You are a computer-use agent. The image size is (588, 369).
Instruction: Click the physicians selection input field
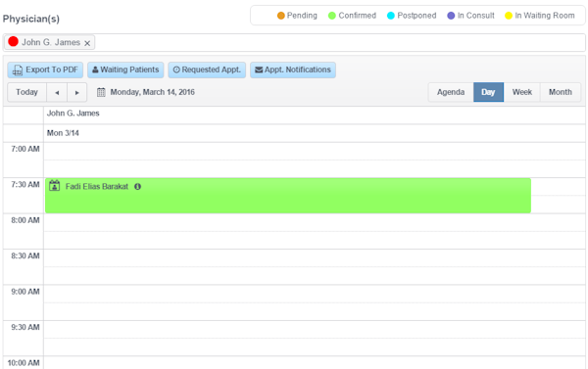click(294, 43)
